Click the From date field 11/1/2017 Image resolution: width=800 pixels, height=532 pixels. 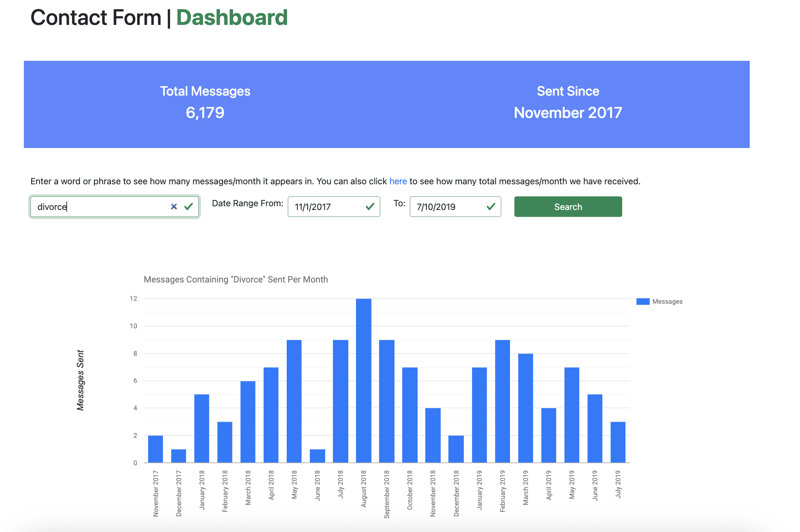point(326,207)
